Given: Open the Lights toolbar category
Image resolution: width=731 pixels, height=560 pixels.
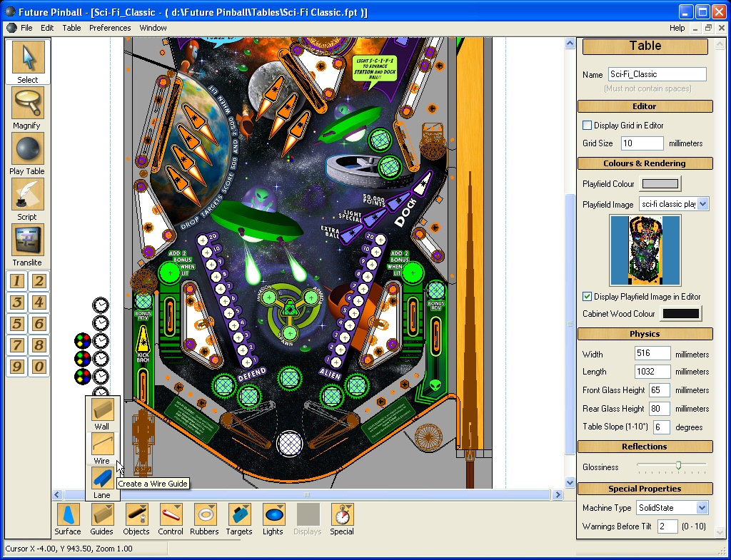Looking at the screenshot, I should (273, 514).
